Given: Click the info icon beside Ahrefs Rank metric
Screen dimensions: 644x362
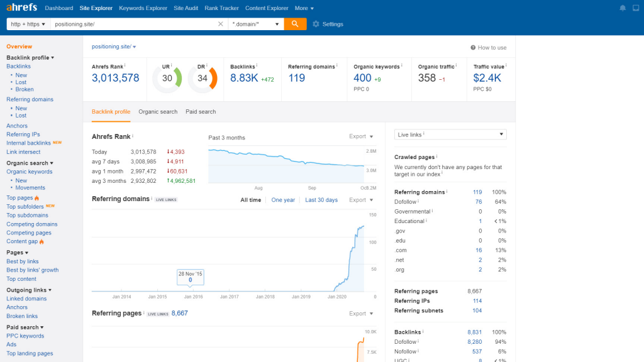Looking at the screenshot, I should 125,65.
